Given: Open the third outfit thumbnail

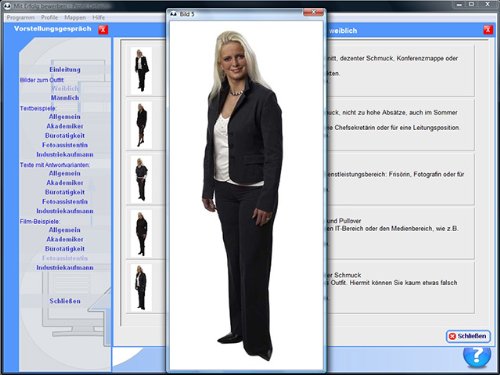Looking at the screenshot, I should click(141, 179).
